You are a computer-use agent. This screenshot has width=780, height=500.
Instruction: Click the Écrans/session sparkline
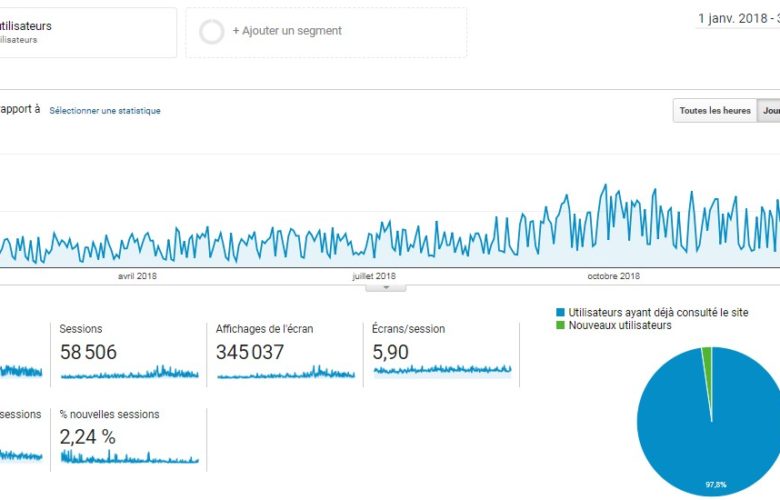[x=442, y=371]
